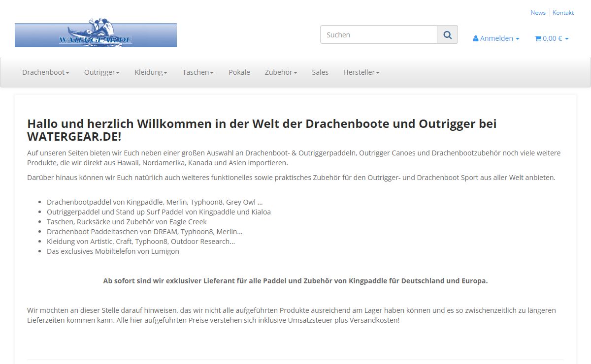Expand the Drachenboot menu
The height and width of the screenshot is (364, 591).
[46, 72]
